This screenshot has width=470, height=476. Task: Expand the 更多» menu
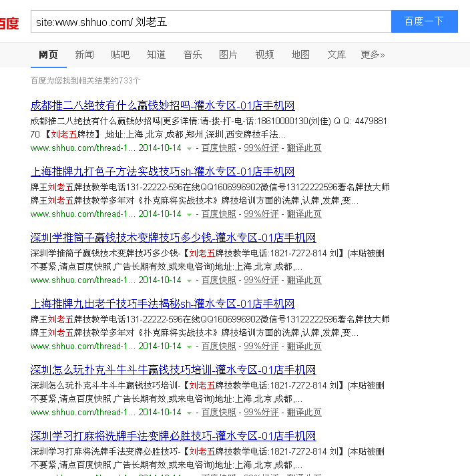click(373, 55)
